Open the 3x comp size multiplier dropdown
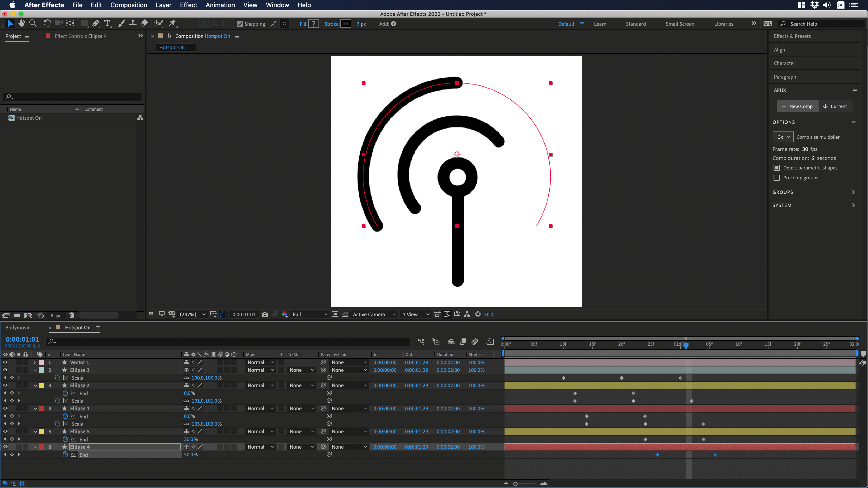Screen dimensions: 868x488 click(x=783, y=137)
